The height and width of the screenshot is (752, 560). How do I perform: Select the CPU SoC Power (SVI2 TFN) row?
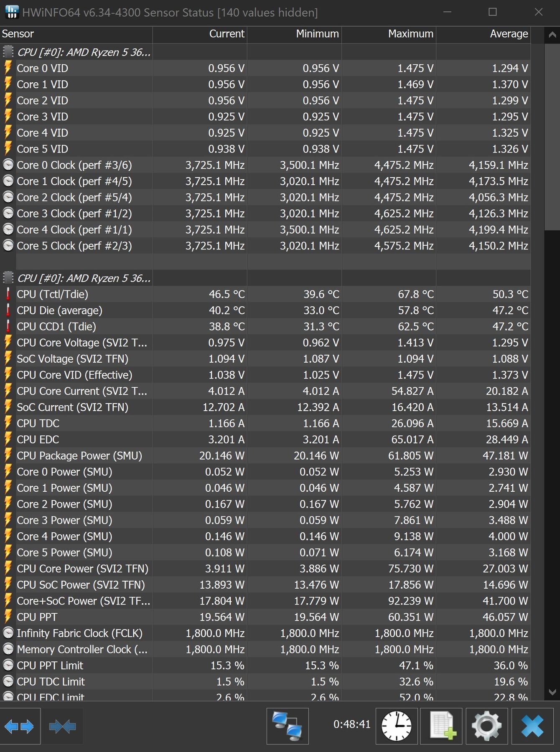pyautogui.click(x=265, y=584)
